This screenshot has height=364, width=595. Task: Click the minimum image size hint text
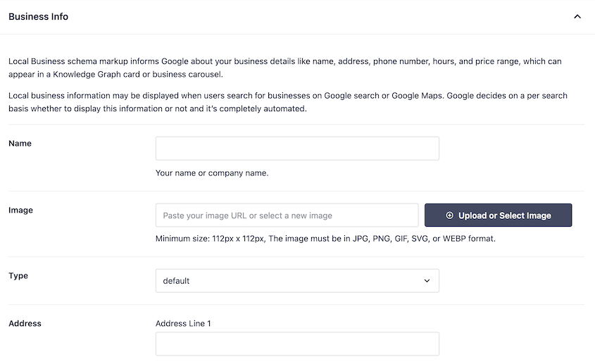click(x=325, y=239)
